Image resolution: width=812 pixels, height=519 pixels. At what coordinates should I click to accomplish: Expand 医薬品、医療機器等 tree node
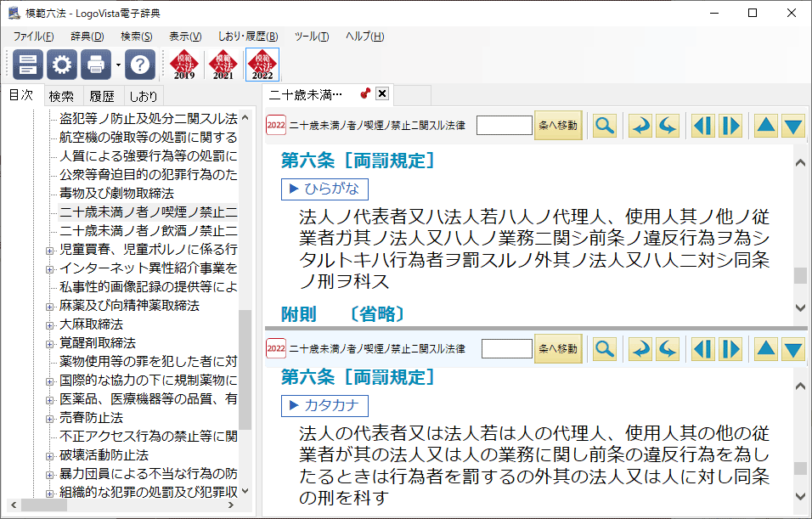pos(49,400)
